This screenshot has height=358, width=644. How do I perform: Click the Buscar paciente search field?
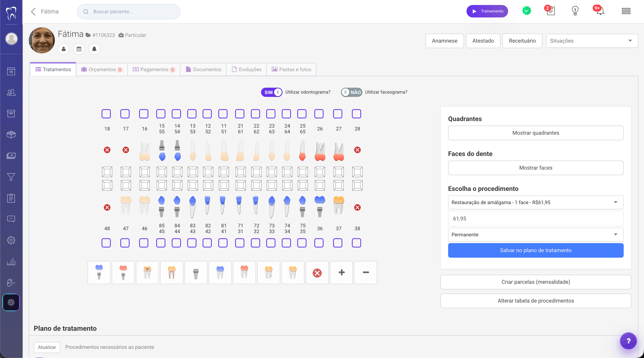[x=129, y=12]
